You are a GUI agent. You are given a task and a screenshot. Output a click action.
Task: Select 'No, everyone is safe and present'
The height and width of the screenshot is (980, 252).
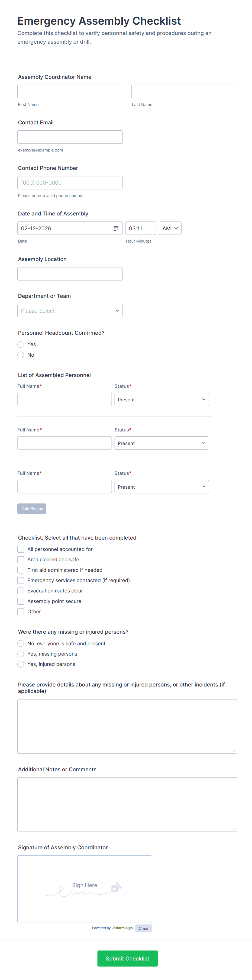point(21,644)
